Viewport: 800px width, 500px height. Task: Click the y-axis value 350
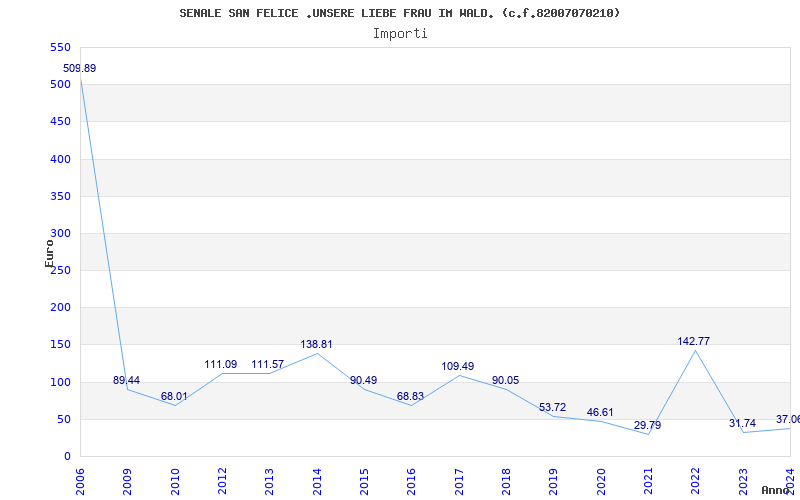(x=60, y=196)
